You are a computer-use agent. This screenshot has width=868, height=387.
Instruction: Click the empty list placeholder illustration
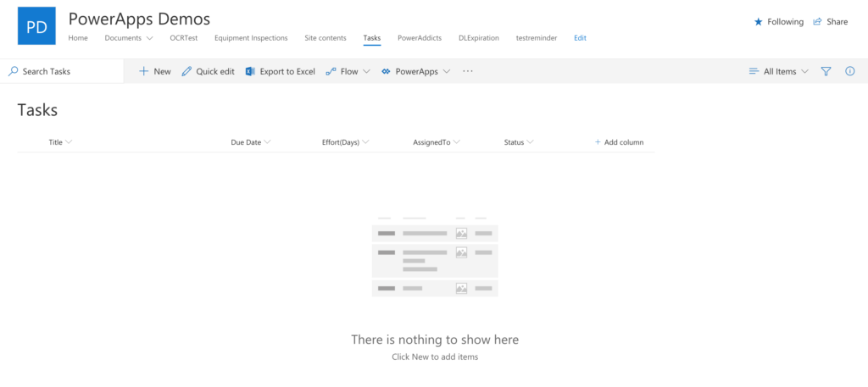pos(435,257)
